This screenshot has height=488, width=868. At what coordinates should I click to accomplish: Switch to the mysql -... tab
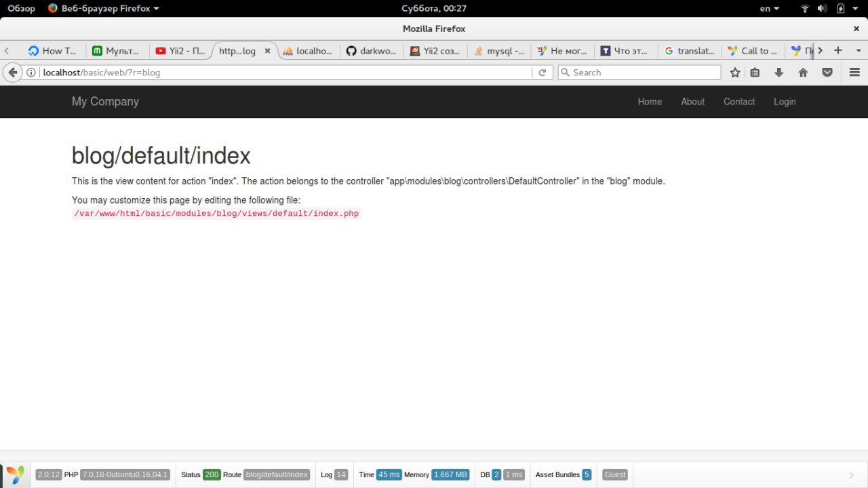[x=498, y=51]
